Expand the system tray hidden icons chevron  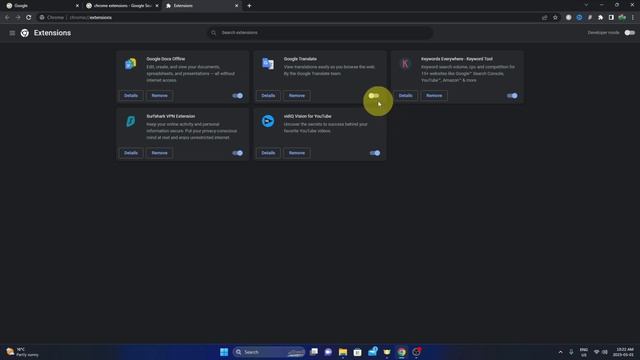(560, 352)
